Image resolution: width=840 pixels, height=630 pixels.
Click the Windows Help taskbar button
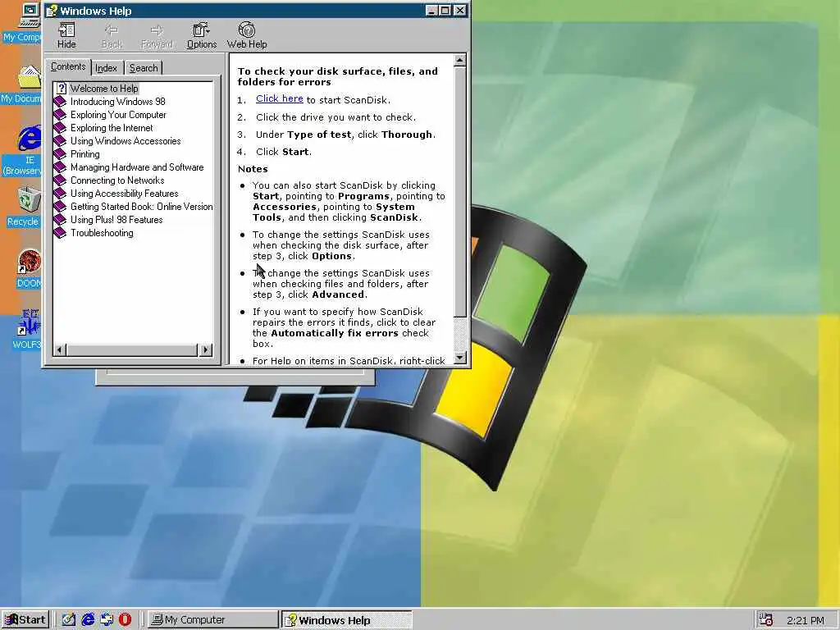pos(347,620)
